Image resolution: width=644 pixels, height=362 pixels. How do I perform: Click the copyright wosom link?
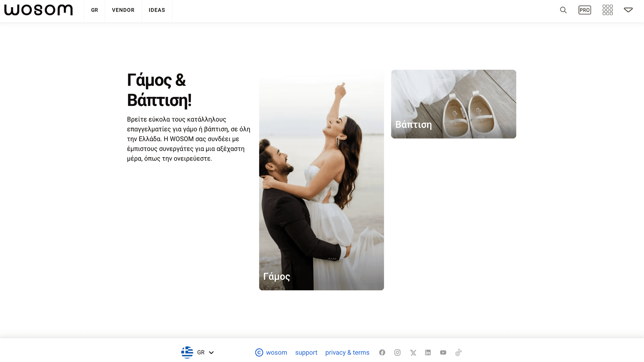(271, 353)
